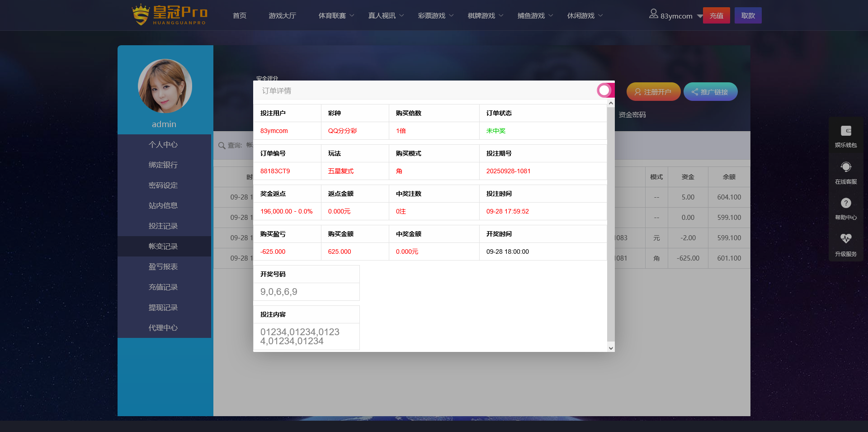
Task: Click the 帮助中心 question mark icon
Action: point(846,203)
